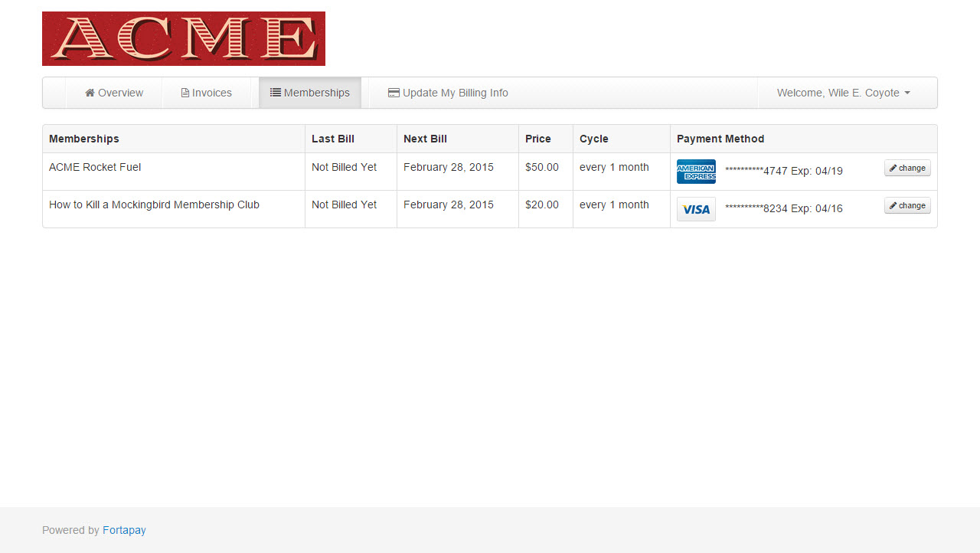Select the ACME Rocket Fuel membership name
Viewport: 980px width, 553px height.
[95, 167]
